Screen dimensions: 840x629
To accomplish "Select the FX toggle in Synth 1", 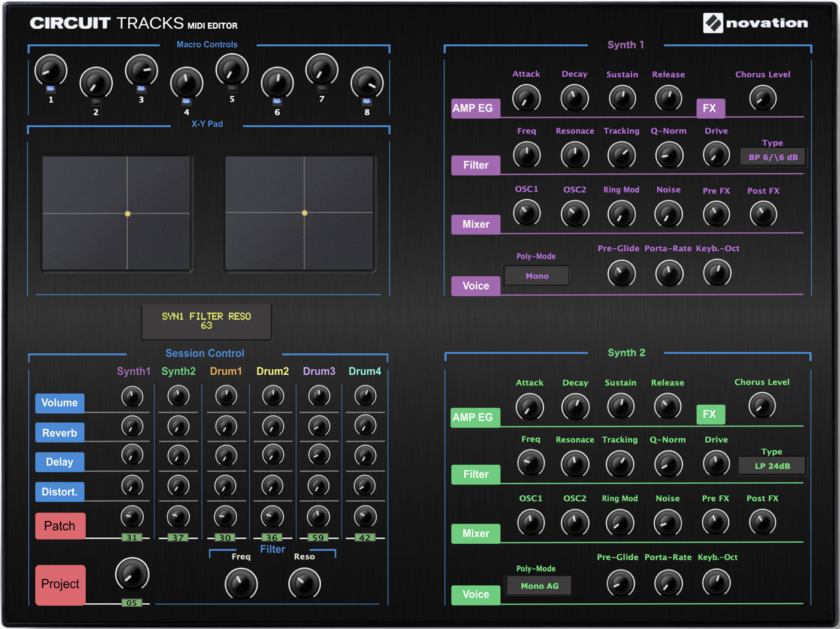I will click(x=711, y=109).
